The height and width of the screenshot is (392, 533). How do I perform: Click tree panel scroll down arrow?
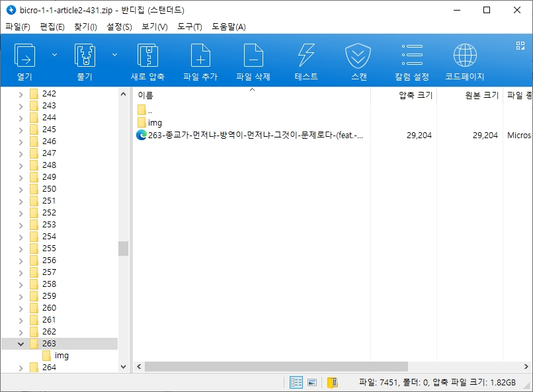[123, 367]
